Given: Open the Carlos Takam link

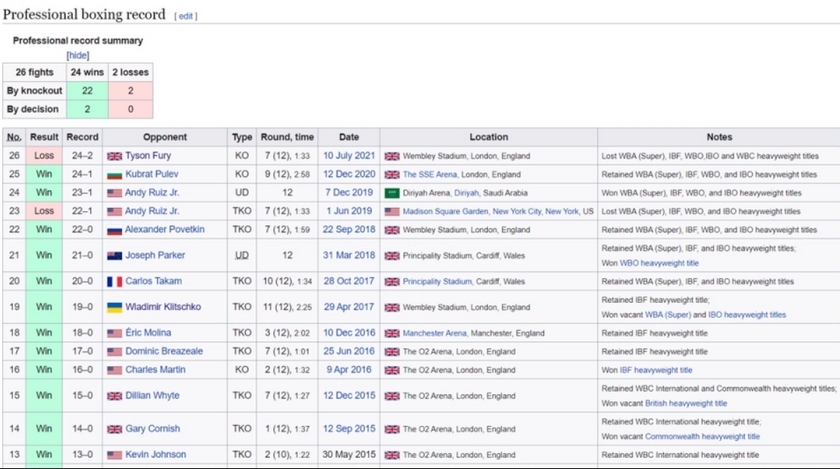Looking at the screenshot, I should (x=153, y=281).
